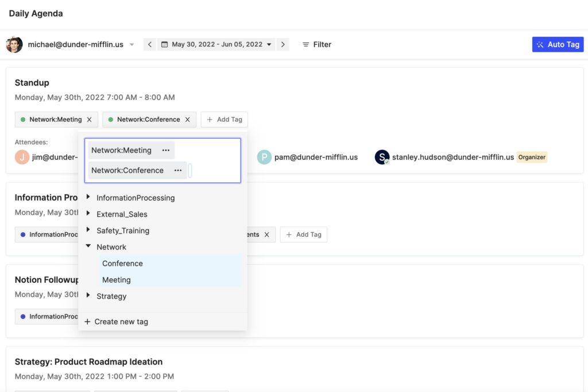Click Michael's profile avatar photo
The width and height of the screenshot is (588, 392).
(14, 44)
